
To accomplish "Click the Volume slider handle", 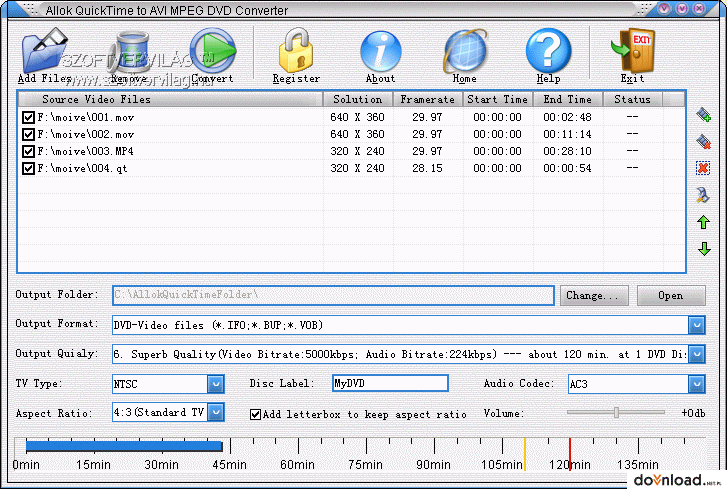I will click(x=616, y=412).
